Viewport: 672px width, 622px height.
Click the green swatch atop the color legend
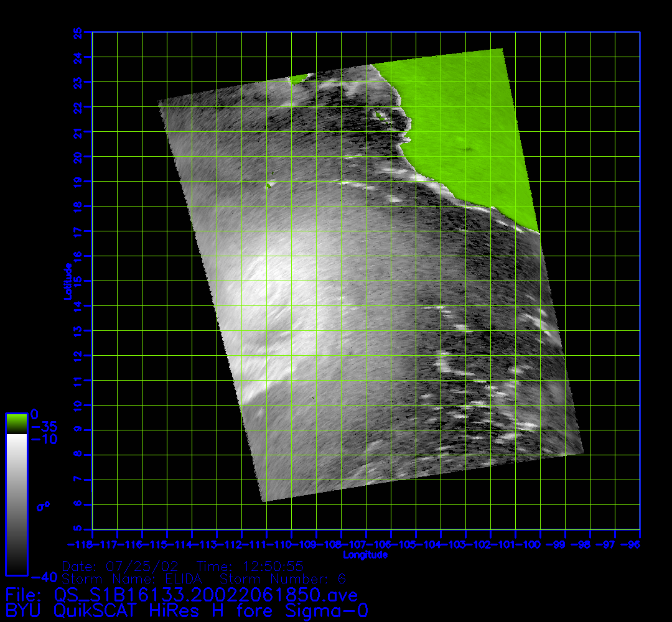(16, 424)
